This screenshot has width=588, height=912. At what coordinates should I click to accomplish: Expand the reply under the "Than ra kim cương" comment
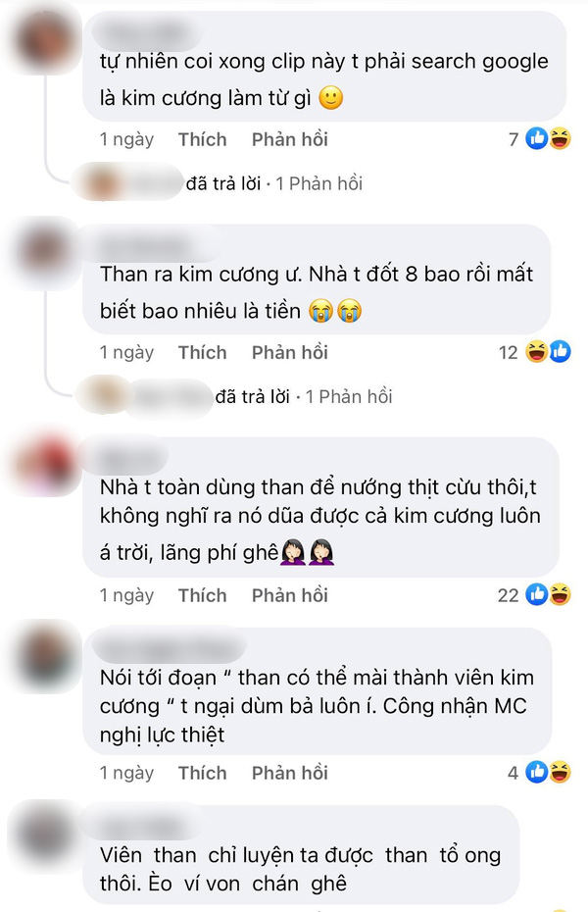(x=304, y=397)
